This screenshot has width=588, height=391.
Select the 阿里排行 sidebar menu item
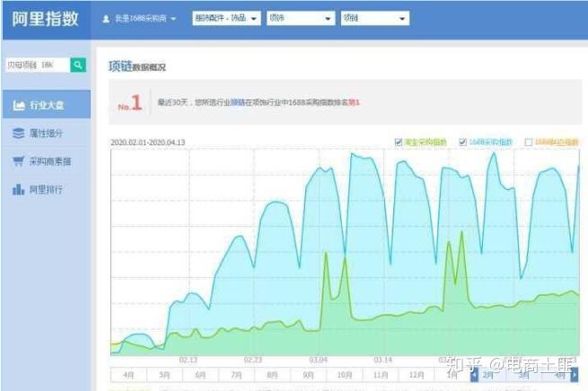tap(47, 189)
